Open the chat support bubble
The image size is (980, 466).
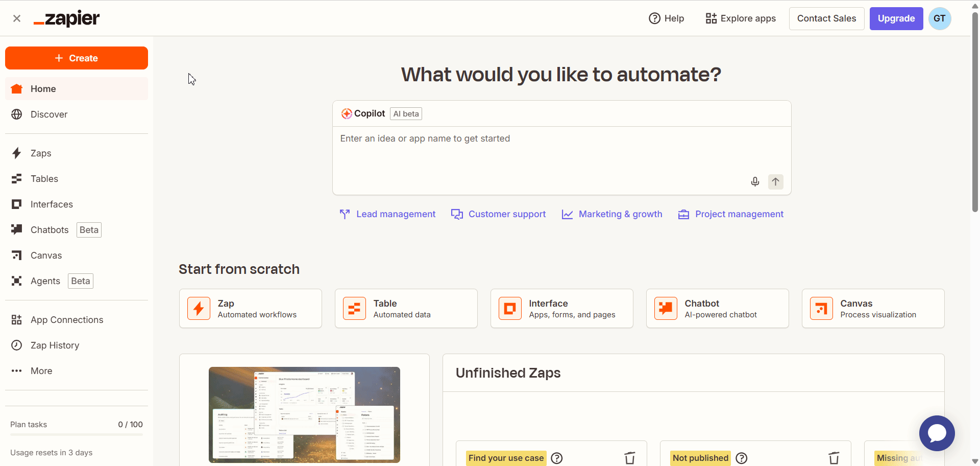pyautogui.click(x=937, y=433)
